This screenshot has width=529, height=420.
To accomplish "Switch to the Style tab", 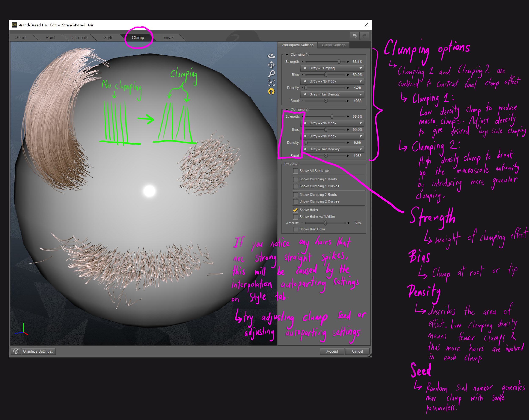I will 108,37.
